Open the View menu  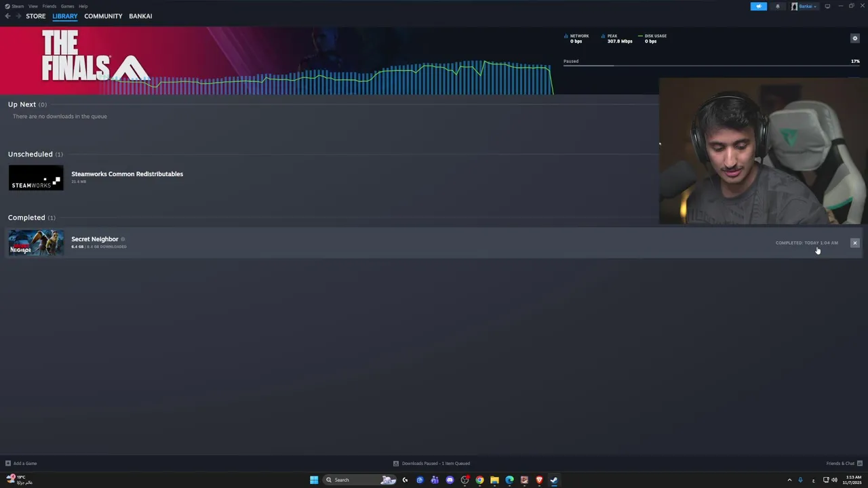coord(33,6)
